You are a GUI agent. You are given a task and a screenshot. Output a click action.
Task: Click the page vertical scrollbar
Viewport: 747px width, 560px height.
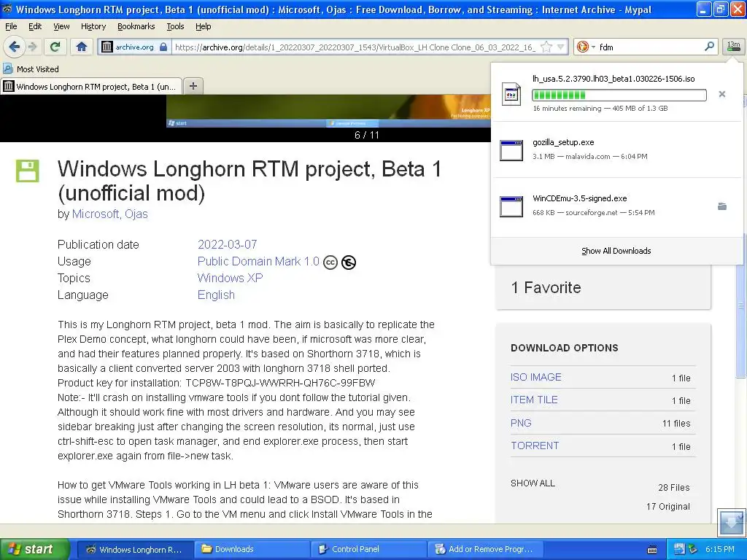coord(741,305)
